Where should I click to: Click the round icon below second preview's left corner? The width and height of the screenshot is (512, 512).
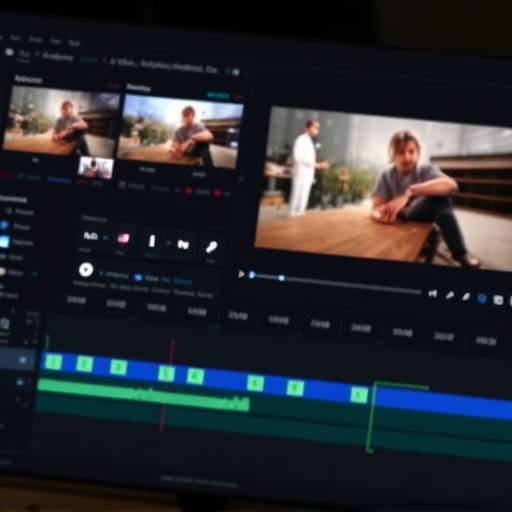(122, 185)
